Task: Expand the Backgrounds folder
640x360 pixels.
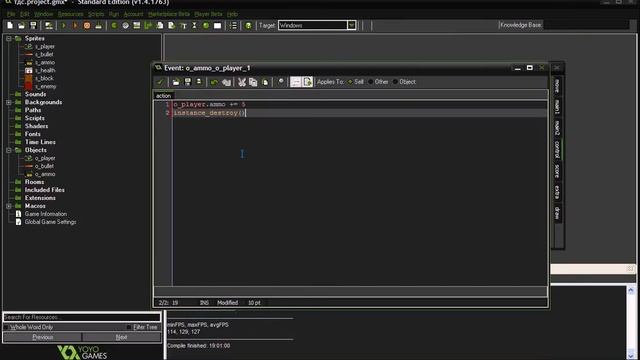Action: pyautogui.click(x=9, y=102)
